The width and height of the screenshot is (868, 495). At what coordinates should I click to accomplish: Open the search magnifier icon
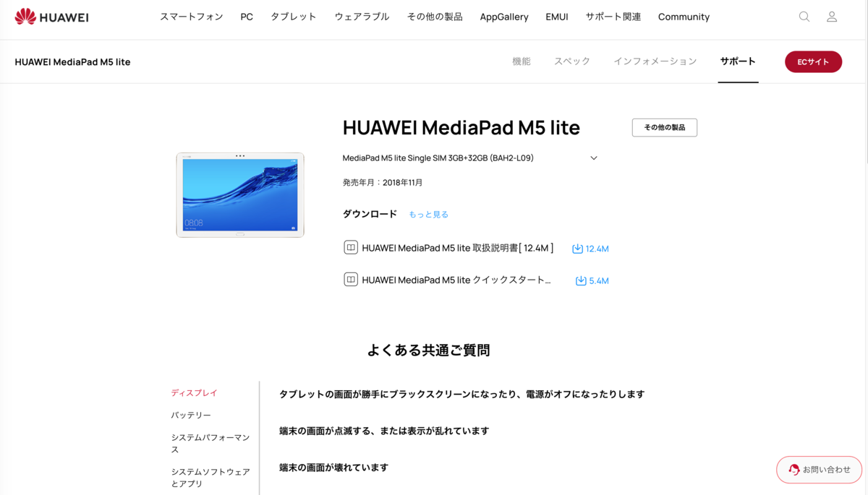click(x=804, y=17)
